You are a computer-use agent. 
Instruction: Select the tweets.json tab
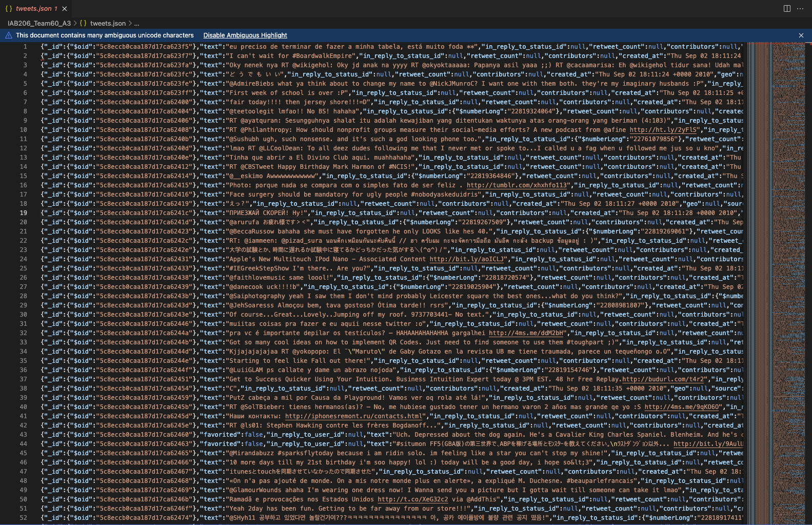(33, 9)
